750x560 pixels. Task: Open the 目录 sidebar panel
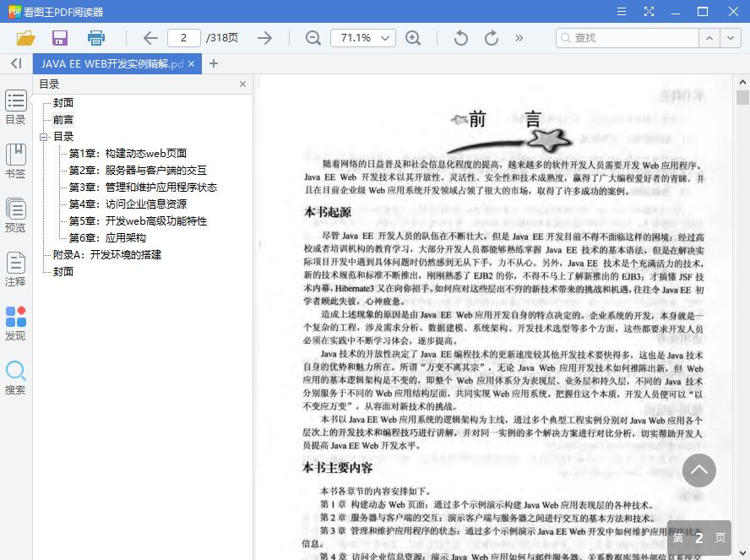tap(15, 107)
